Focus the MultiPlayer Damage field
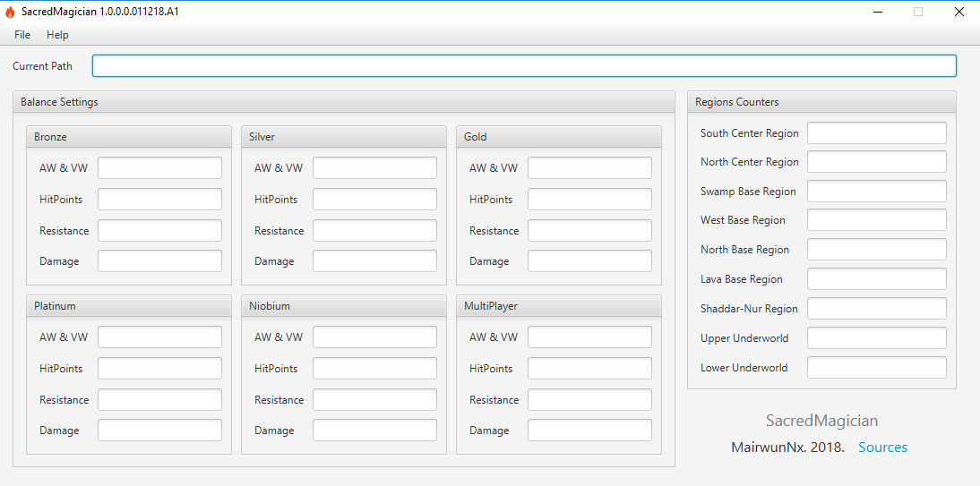This screenshot has width=980, height=486. [590, 431]
